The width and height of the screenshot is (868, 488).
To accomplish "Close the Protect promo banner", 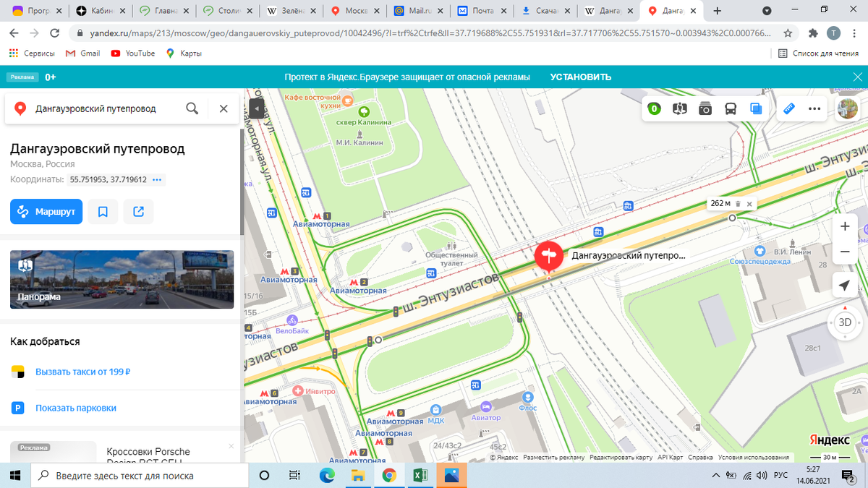I will [857, 77].
